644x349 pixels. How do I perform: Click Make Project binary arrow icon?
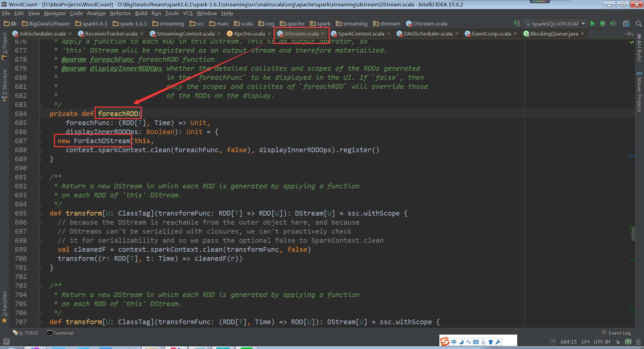tap(517, 23)
